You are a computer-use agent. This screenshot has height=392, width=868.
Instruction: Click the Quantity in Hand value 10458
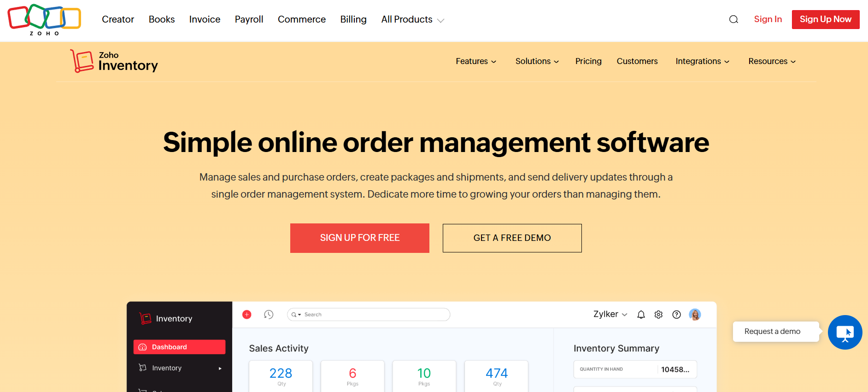675,369
